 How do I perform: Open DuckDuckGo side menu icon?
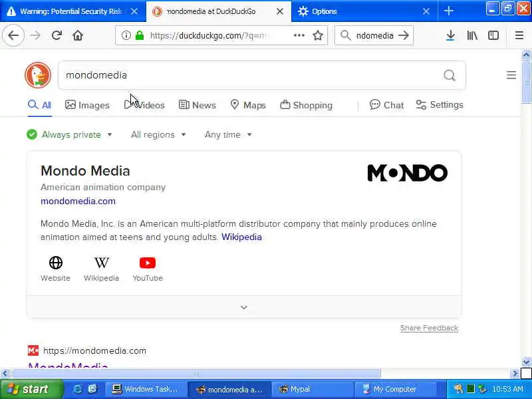coord(511,75)
